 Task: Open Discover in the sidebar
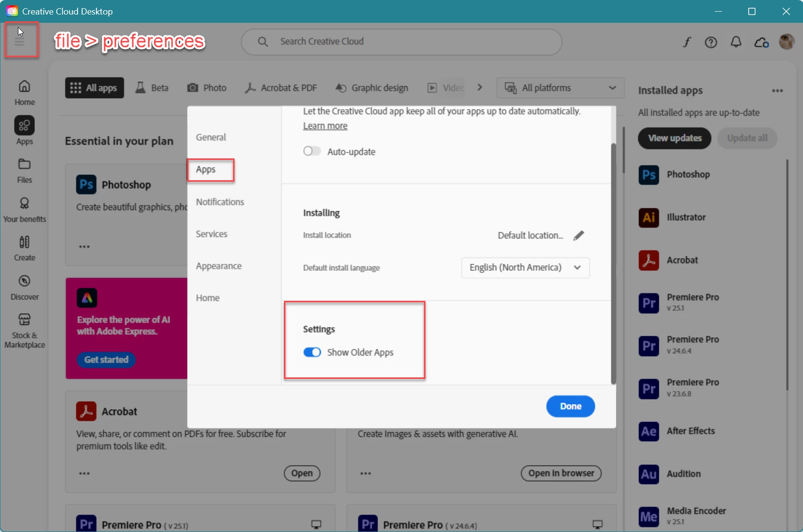24,287
